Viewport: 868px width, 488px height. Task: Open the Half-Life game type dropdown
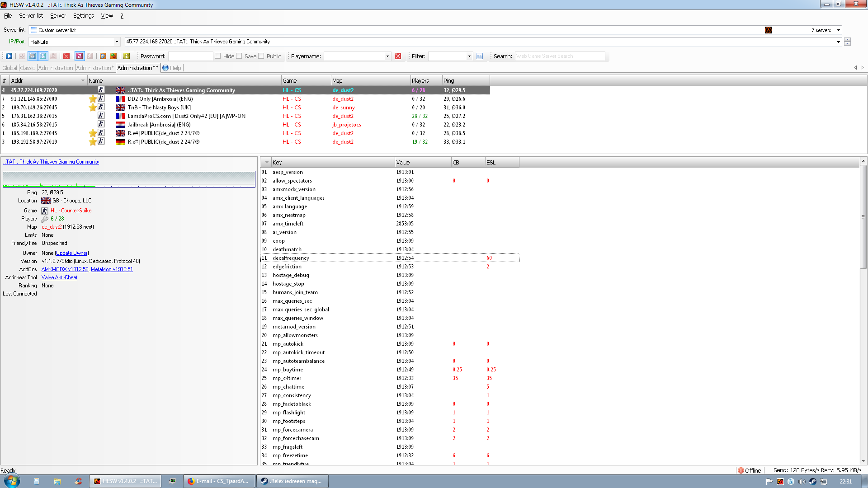[x=117, y=42]
